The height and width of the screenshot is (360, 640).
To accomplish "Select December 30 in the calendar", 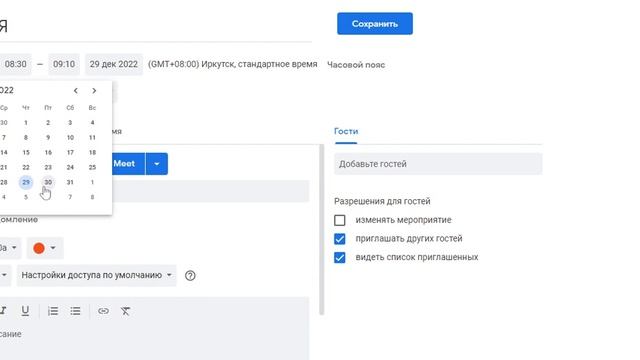I will (x=48, y=182).
